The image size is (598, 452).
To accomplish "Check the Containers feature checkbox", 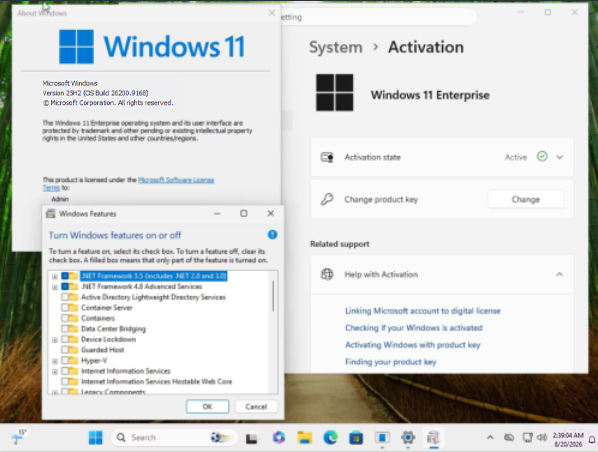I will point(65,318).
